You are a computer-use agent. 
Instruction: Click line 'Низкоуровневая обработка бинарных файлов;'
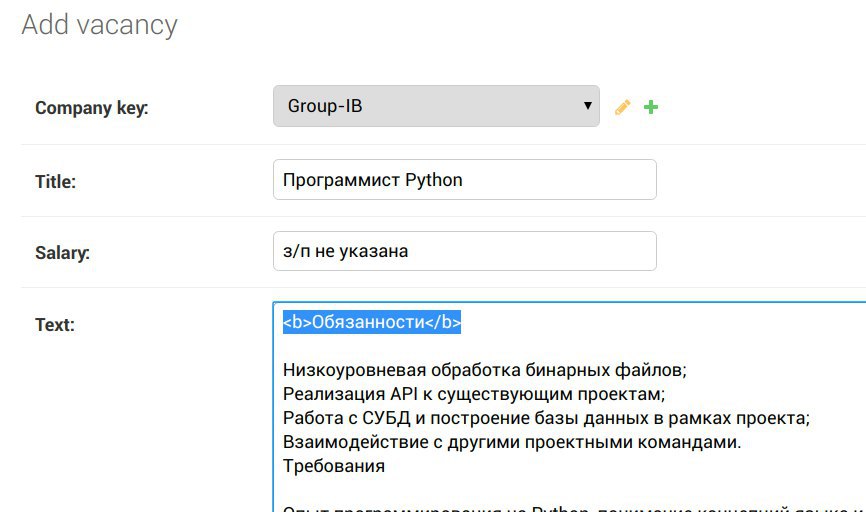tap(484, 370)
